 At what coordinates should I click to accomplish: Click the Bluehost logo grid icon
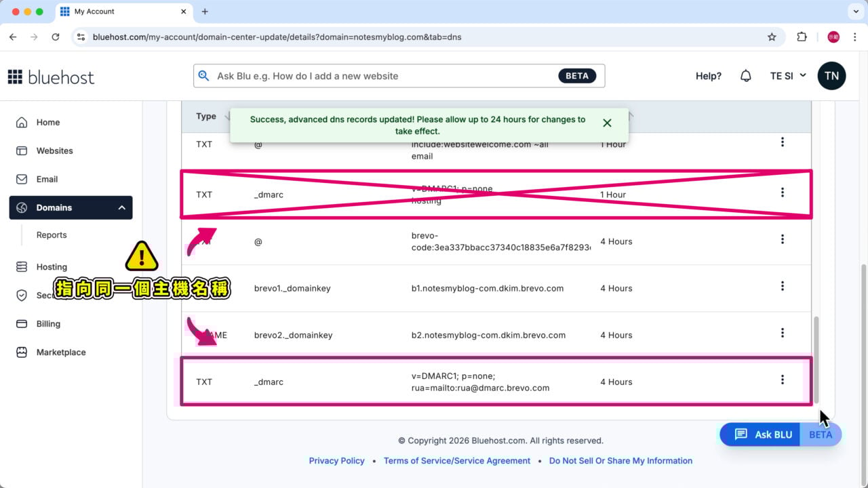pos(15,77)
